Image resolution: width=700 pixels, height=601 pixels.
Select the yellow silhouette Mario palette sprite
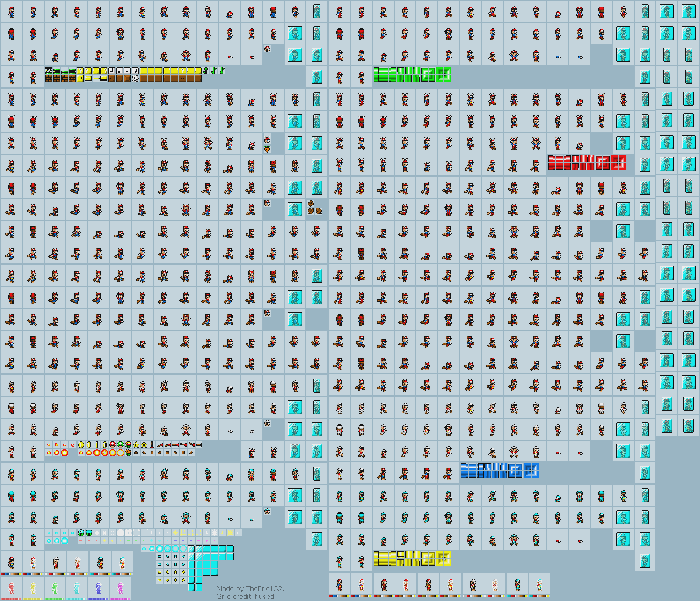coord(33,588)
